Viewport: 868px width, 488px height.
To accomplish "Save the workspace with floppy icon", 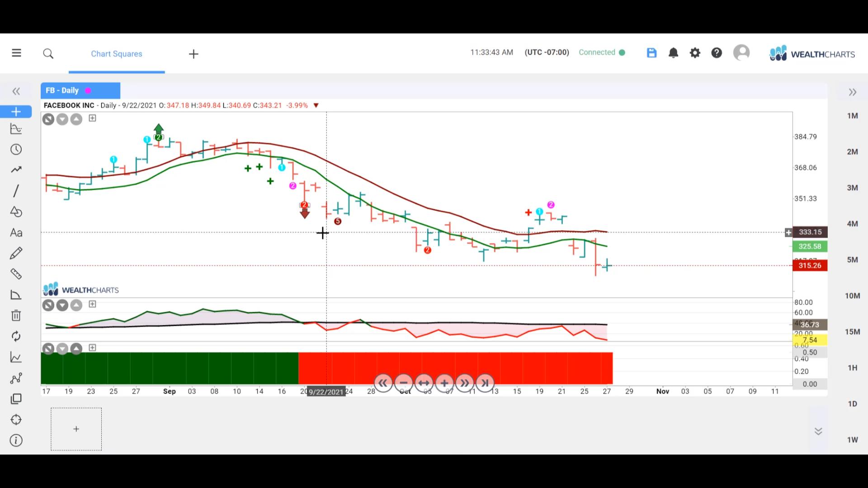I will pos(651,53).
